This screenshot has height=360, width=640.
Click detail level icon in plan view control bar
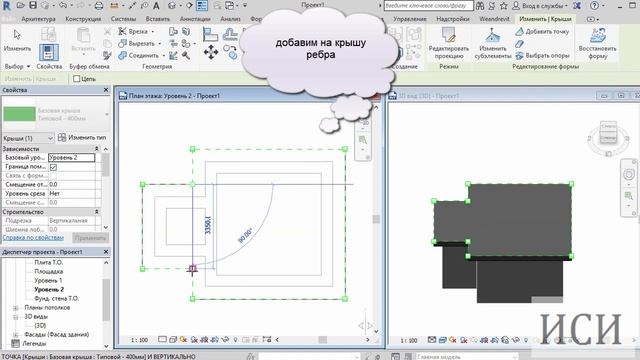[x=162, y=339]
